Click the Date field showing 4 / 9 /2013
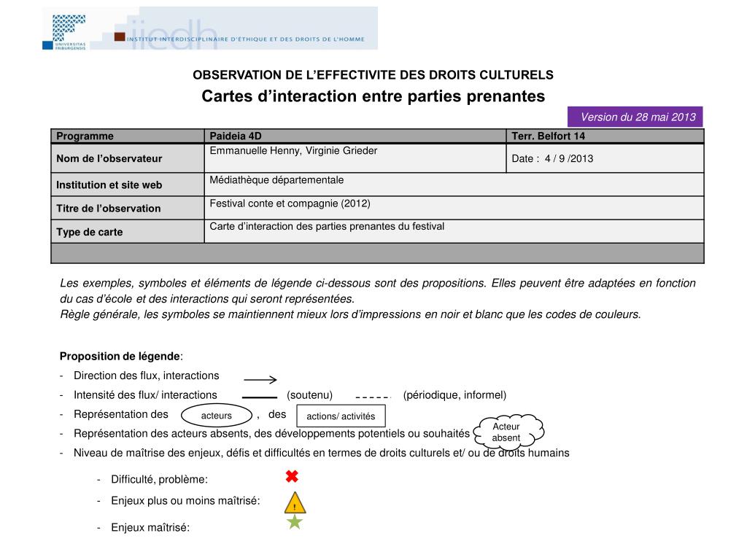Image resolution: width=747 pixels, height=560 pixels. 605,158
